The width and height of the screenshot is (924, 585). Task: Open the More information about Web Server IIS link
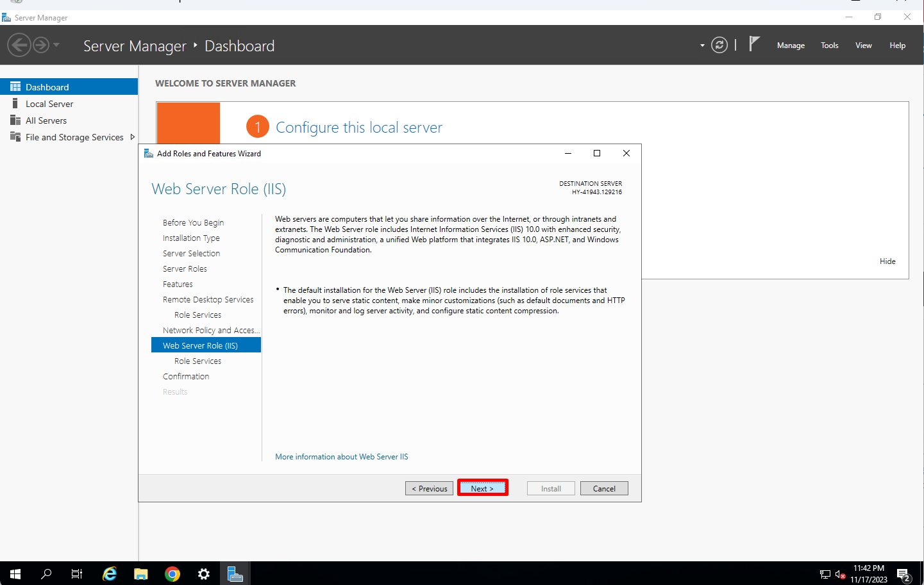pos(341,456)
